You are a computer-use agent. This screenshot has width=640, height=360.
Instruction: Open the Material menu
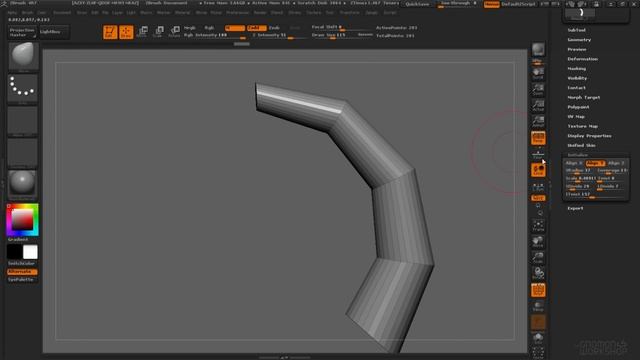click(x=182, y=13)
